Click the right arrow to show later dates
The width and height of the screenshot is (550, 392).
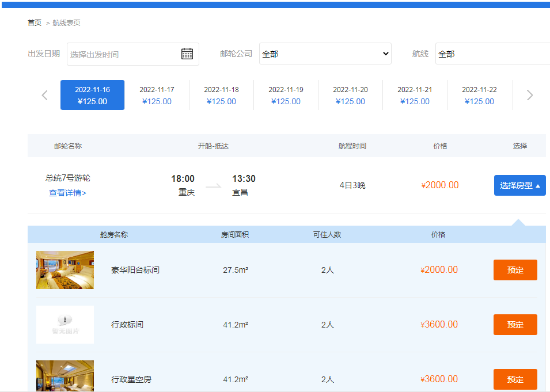530,95
